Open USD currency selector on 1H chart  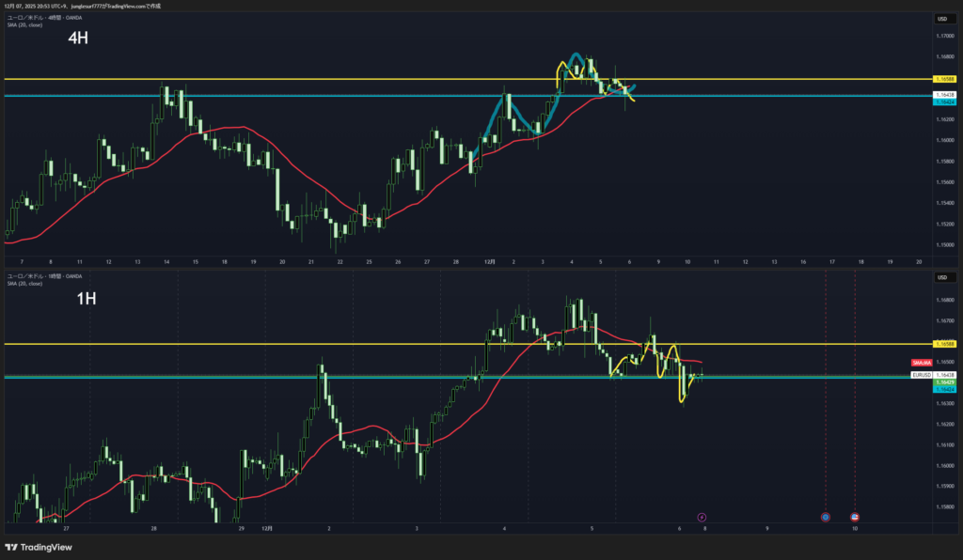pyautogui.click(x=940, y=278)
